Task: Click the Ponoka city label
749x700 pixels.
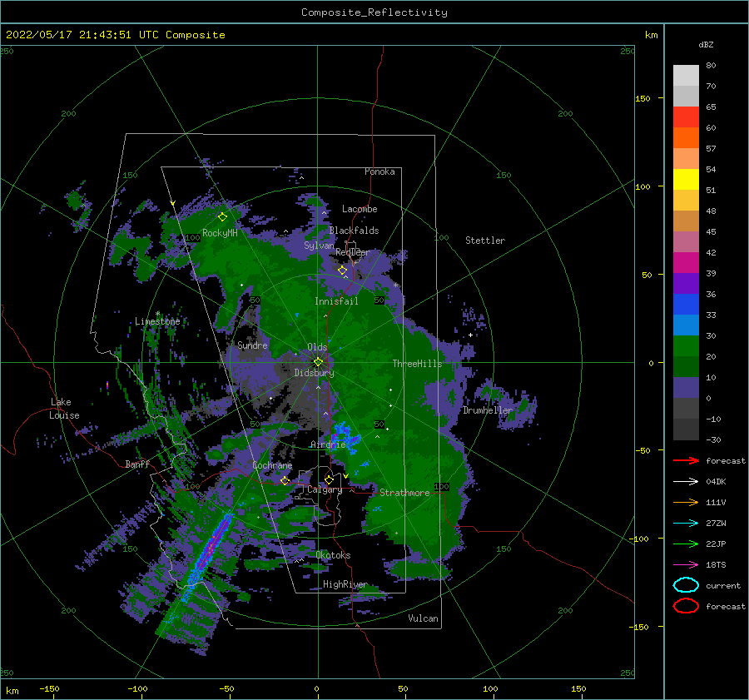Action: 379,171
